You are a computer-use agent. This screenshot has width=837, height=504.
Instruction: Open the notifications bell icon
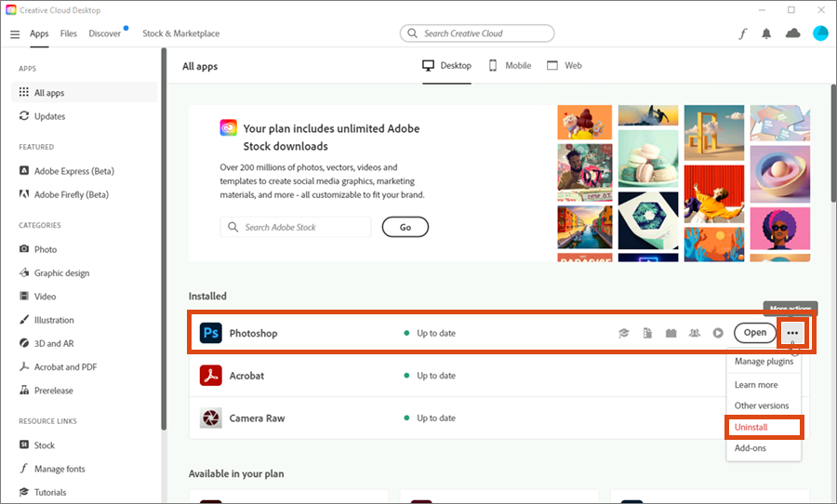coord(766,33)
